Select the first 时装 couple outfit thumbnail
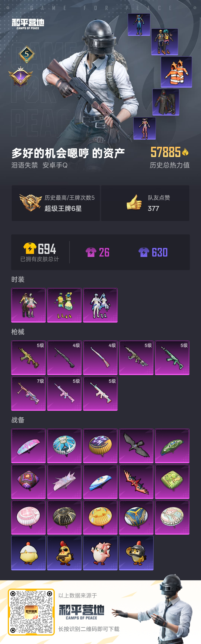The height and width of the screenshot is (644, 201). click(28, 305)
